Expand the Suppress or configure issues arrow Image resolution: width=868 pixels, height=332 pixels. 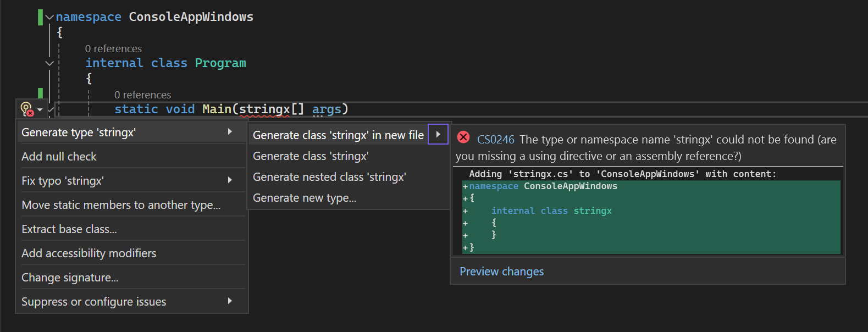tap(230, 301)
